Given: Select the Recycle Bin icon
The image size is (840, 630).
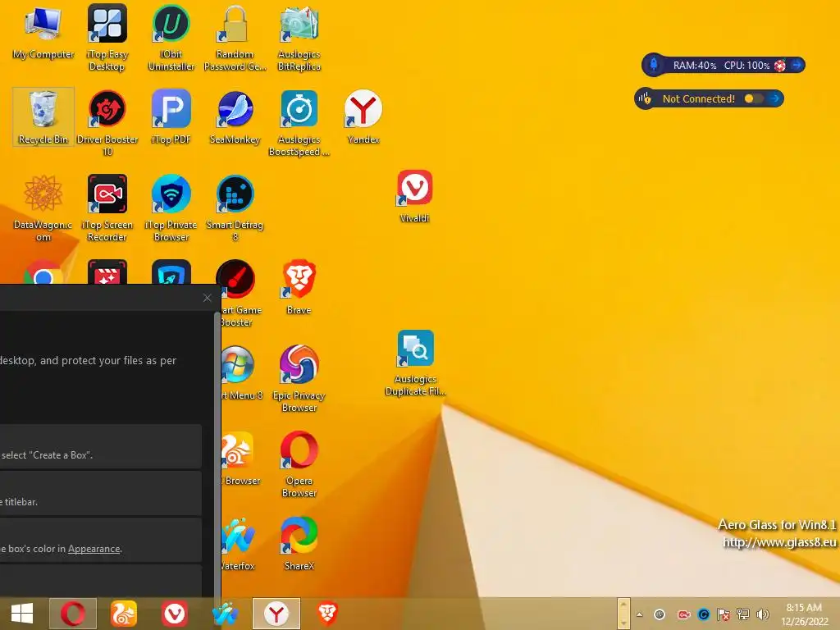Looking at the screenshot, I should point(43,116).
